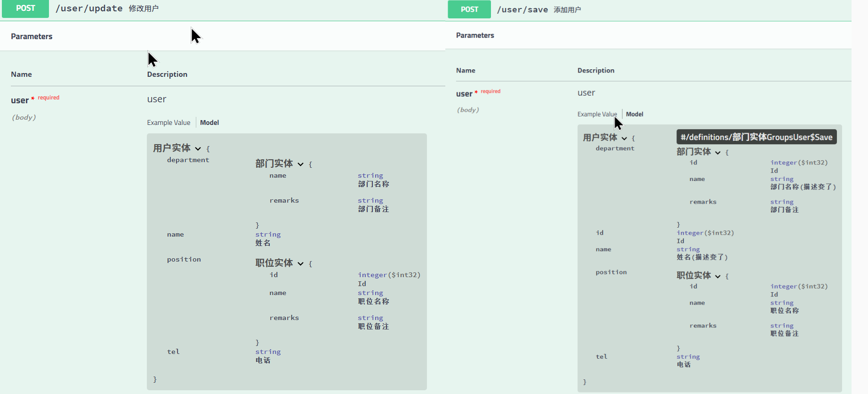Collapse 部门实体 model in /user/save panel
868x394 pixels.
(x=718, y=152)
